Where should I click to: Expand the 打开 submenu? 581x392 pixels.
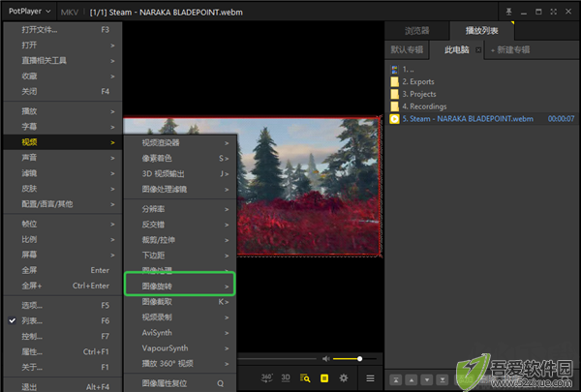tap(63, 45)
